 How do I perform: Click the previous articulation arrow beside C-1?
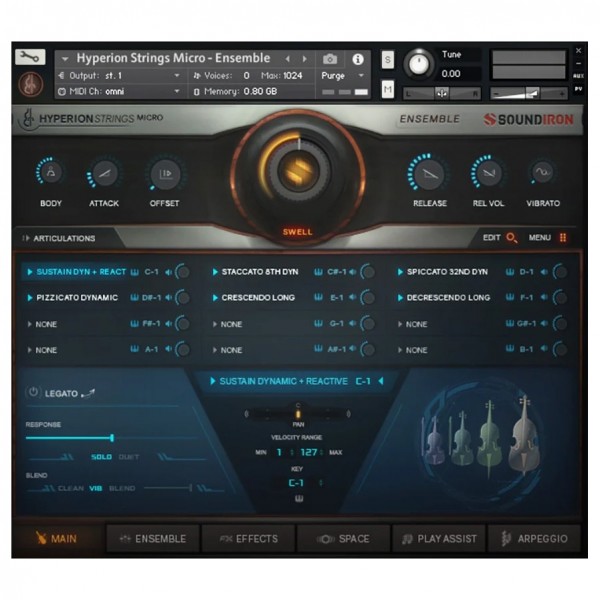tap(381, 381)
